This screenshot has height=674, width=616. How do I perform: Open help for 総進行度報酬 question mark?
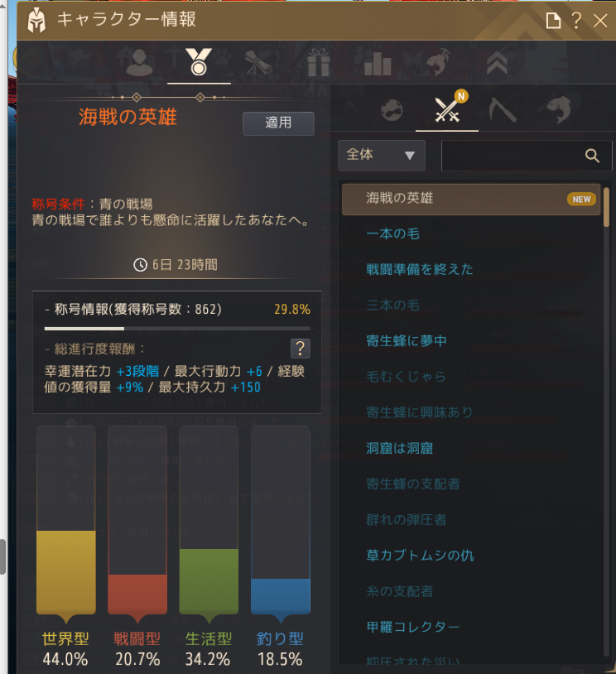pos(301,348)
